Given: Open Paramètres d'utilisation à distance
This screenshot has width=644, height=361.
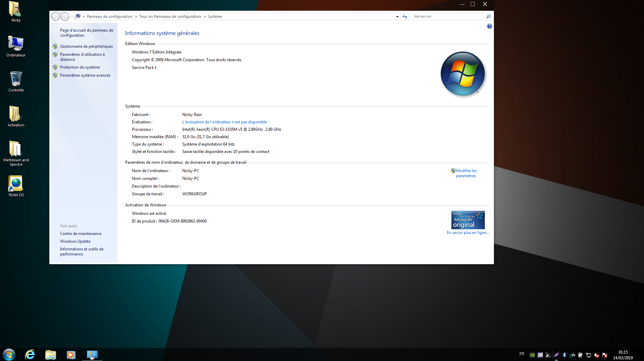Looking at the screenshot, I should click(82, 57).
